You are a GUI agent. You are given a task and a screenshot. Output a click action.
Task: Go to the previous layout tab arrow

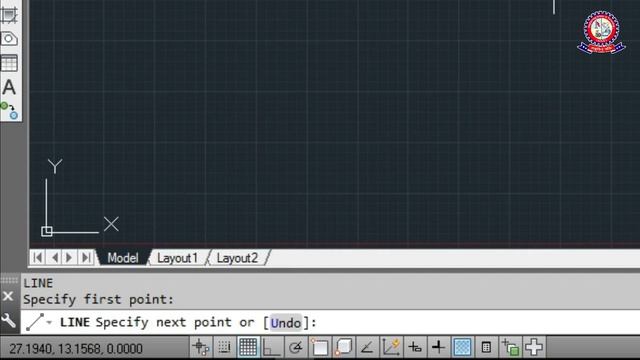coord(54,258)
